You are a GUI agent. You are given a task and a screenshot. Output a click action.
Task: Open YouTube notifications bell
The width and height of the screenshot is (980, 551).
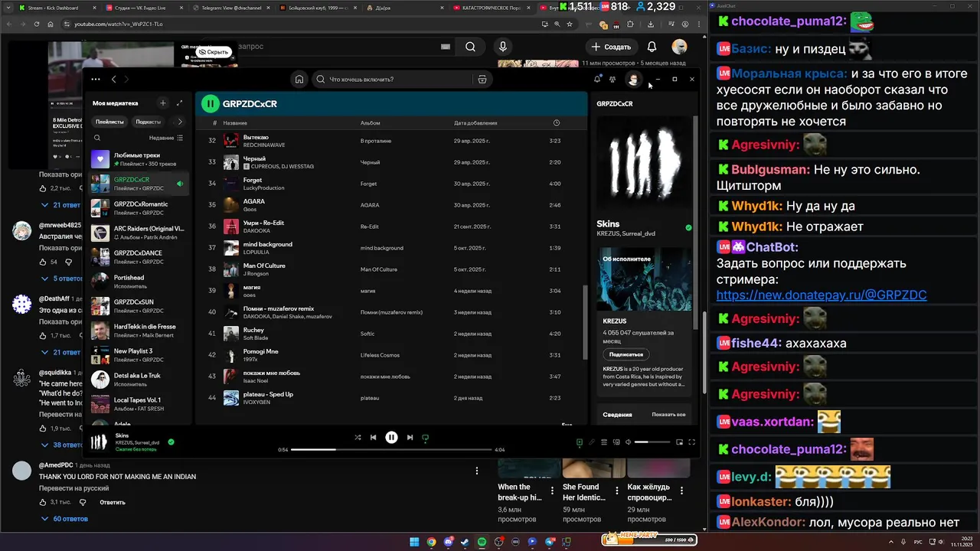tap(652, 47)
